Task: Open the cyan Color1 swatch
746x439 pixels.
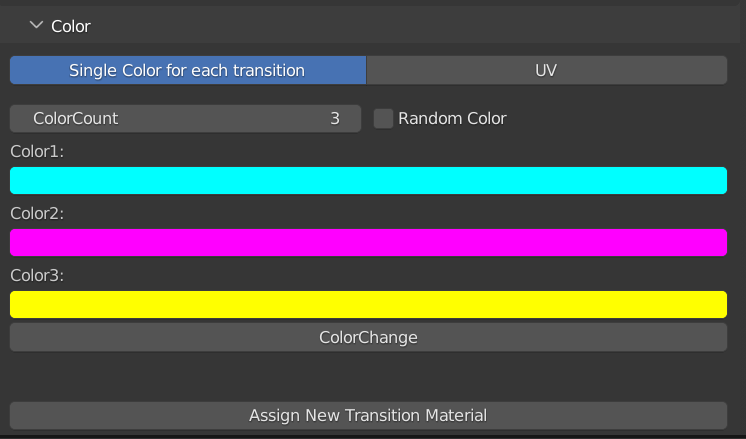Action: (x=368, y=181)
